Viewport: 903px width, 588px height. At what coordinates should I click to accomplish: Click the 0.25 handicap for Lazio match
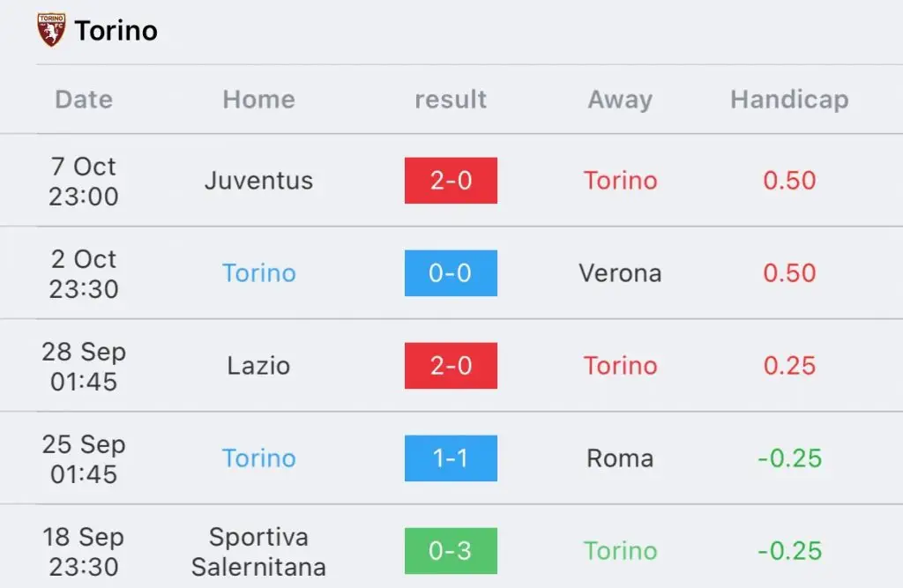[x=789, y=366]
